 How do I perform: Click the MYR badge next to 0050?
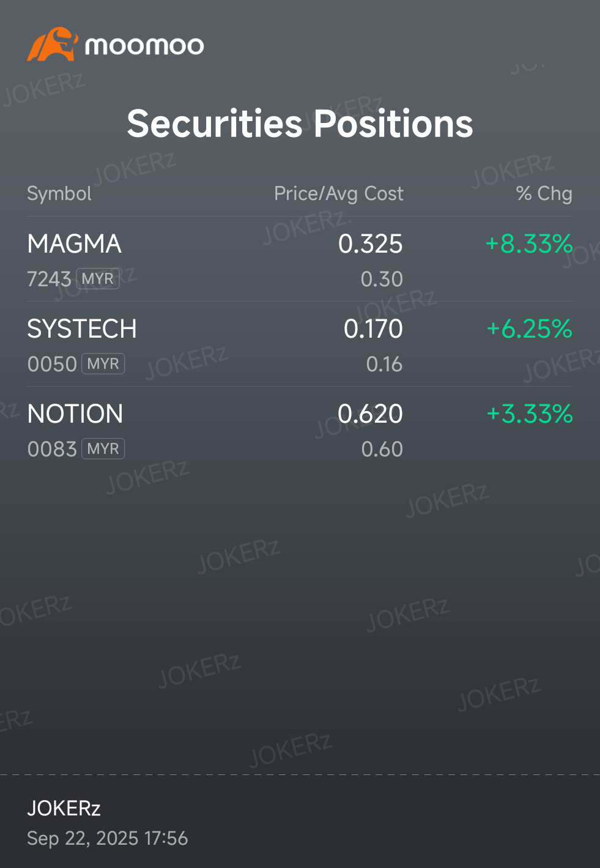[103, 364]
